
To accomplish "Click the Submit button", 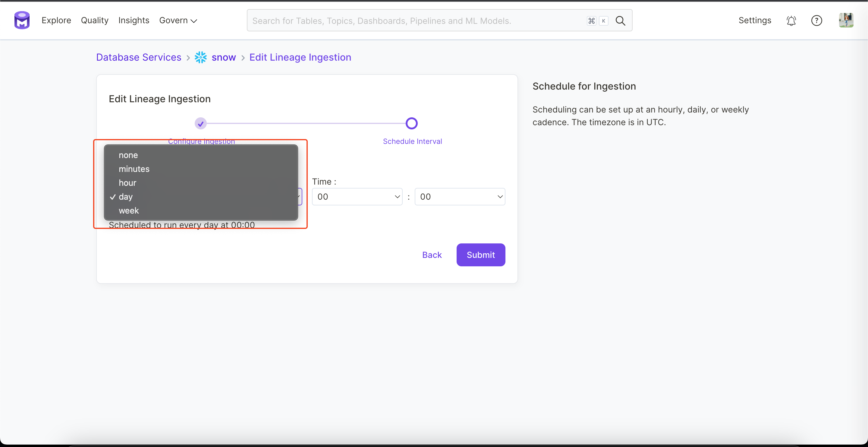I will coord(480,255).
